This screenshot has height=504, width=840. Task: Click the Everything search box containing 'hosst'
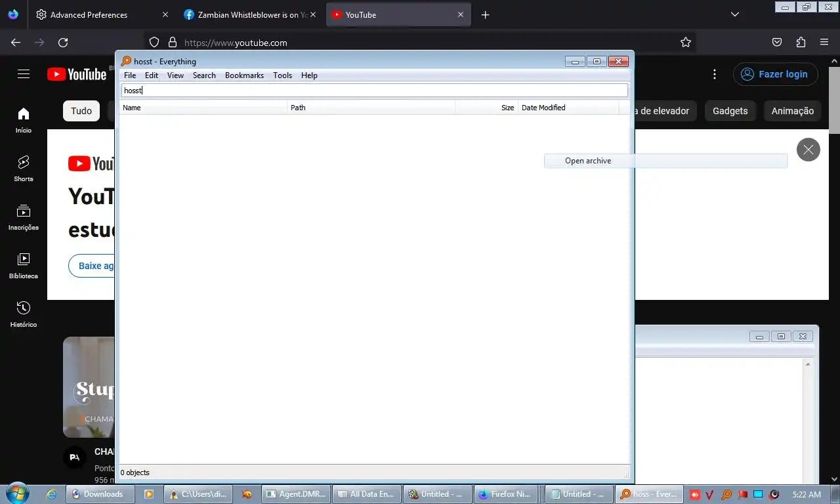pos(374,91)
